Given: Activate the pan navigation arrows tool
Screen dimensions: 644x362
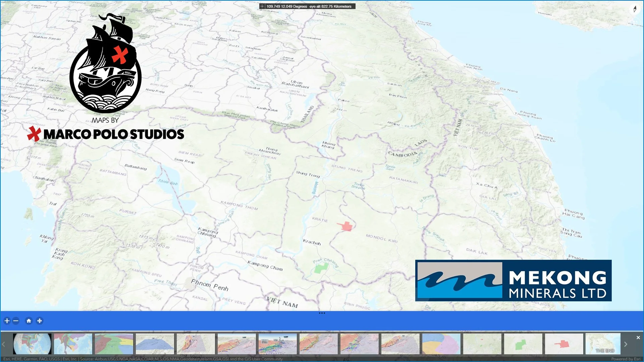Looking at the screenshot, I should pos(40,321).
